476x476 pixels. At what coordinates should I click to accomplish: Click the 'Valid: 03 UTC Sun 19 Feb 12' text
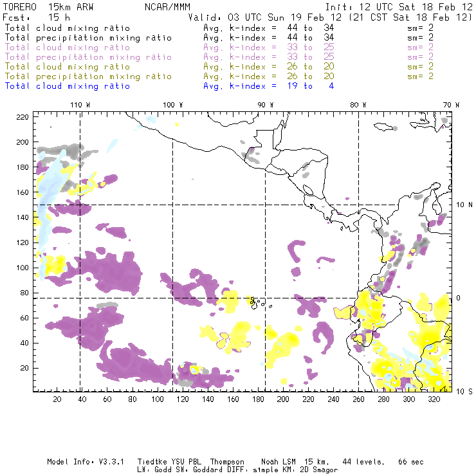pyautogui.click(x=265, y=17)
